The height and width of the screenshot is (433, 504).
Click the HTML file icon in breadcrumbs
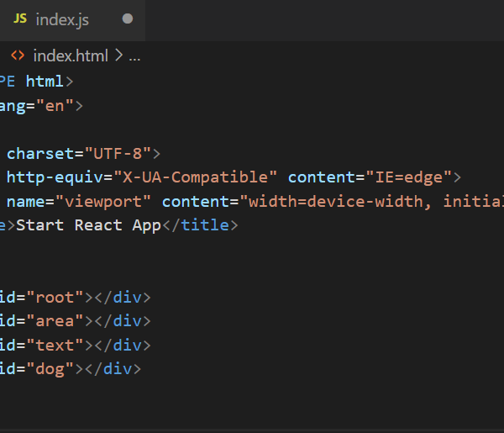point(18,56)
